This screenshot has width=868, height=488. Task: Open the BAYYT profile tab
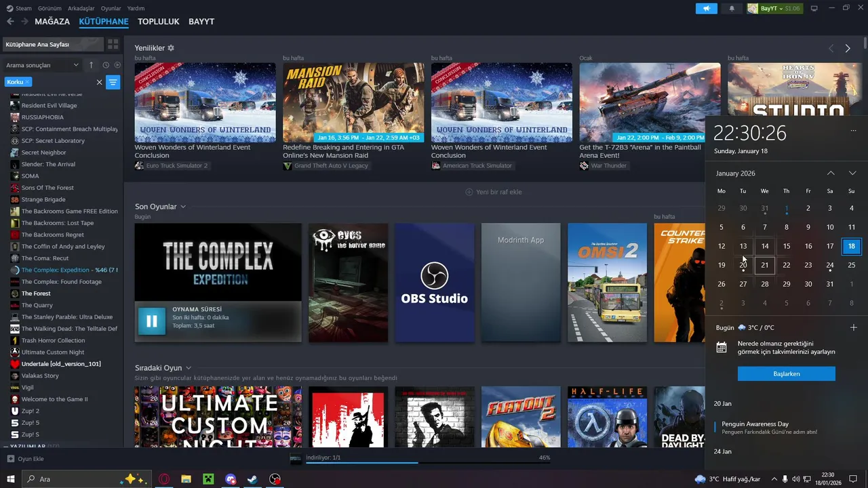(x=201, y=22)
